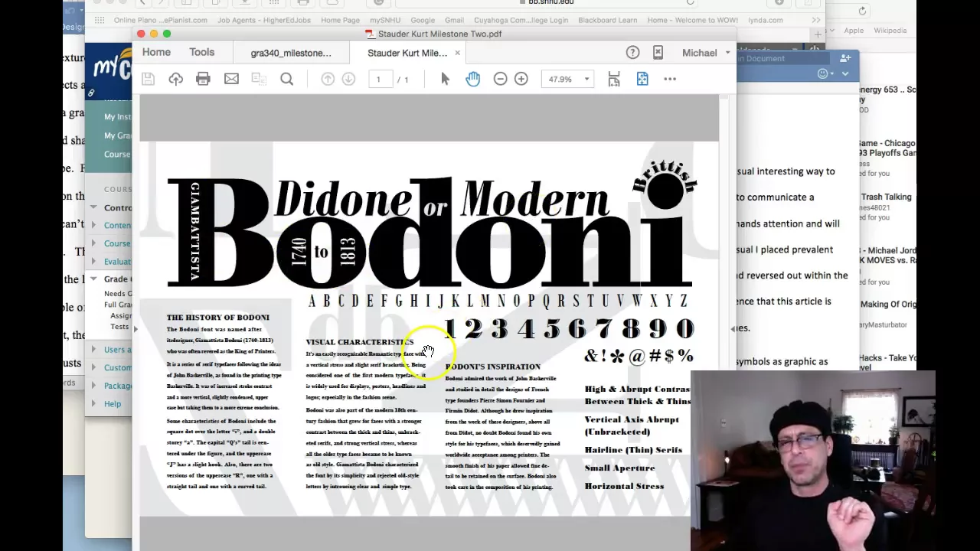
Task: Show more bookmarks with the double chevron
Action: 816,21
